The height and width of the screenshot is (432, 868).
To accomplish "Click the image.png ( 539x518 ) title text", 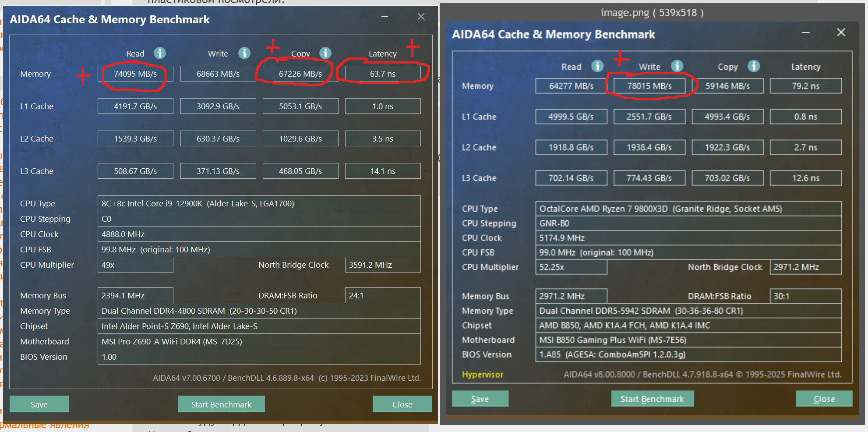I will 652,13.
